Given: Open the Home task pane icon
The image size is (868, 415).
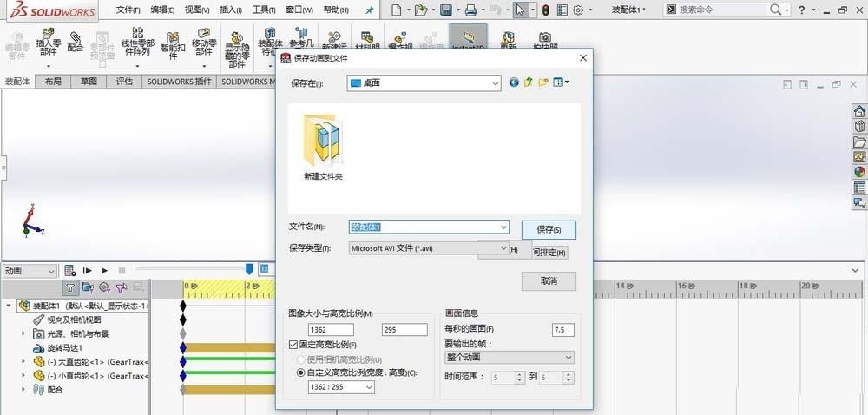Looking at the screenshot, I should point(859,110).
